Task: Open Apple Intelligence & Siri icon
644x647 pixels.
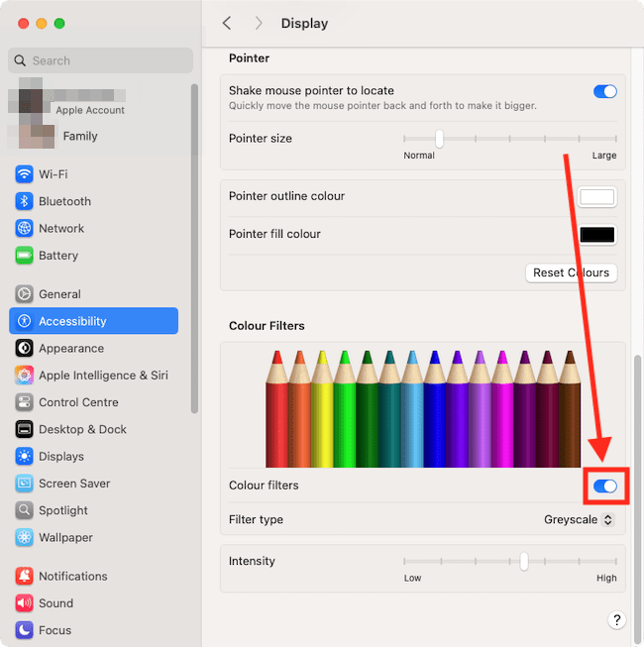Action: tap(25, 376)
